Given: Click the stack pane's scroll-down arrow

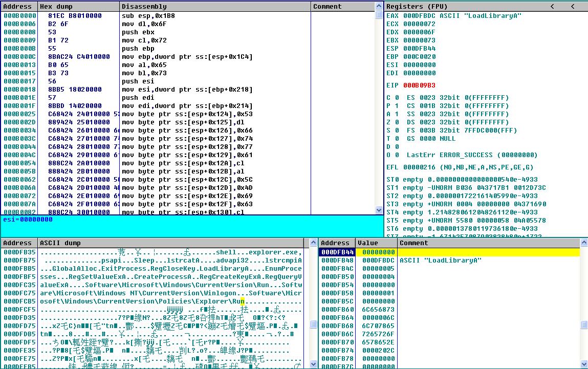Looking at the screenshot, I should click(x=584, y=364).
